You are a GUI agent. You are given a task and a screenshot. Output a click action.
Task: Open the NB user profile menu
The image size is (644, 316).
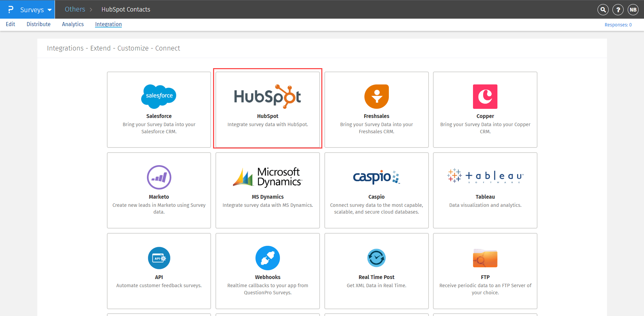633,10
